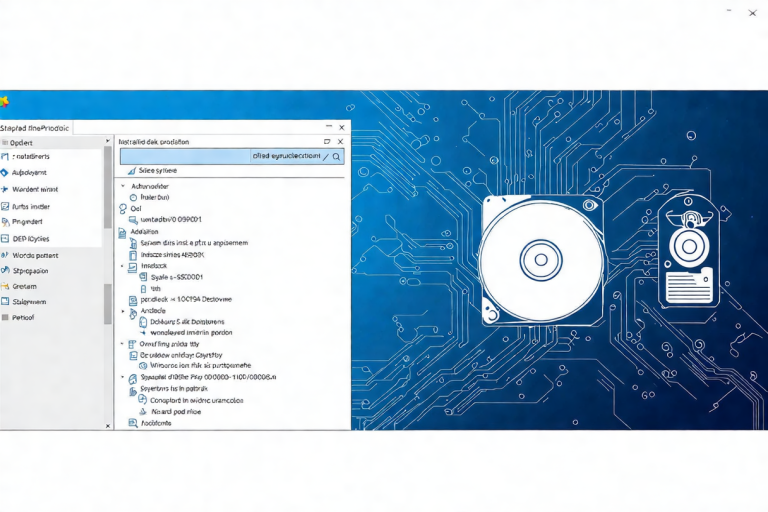768x512 pixels.
Task: Click the pendieck 10C194 Dectovme entry
Action: [186, 299]
